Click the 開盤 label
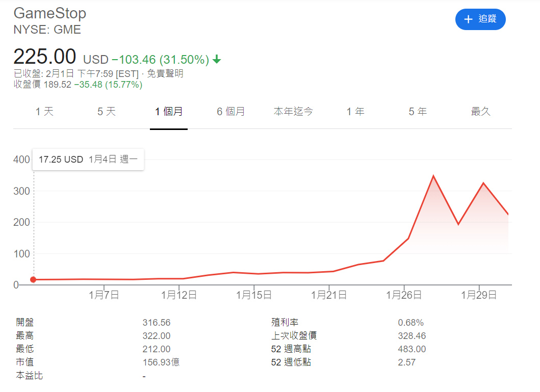This screenshot has height=392, width=540. click(25, 323)
